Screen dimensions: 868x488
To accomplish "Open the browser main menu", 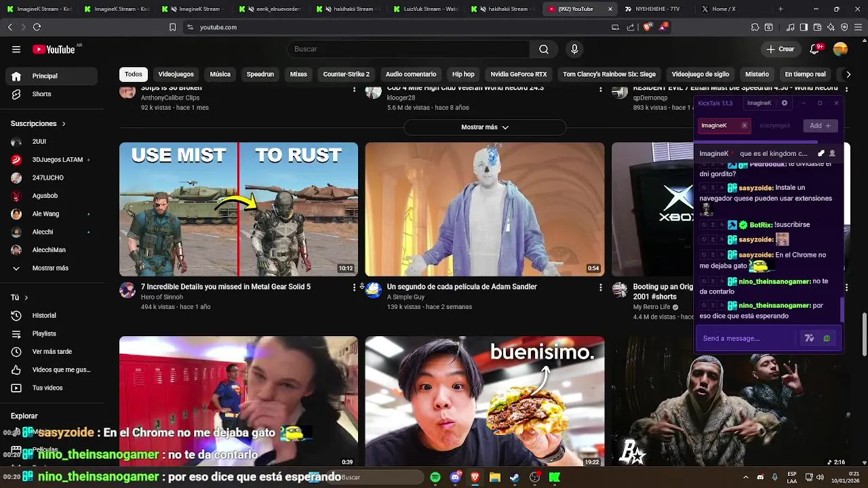I will (859, 27).
